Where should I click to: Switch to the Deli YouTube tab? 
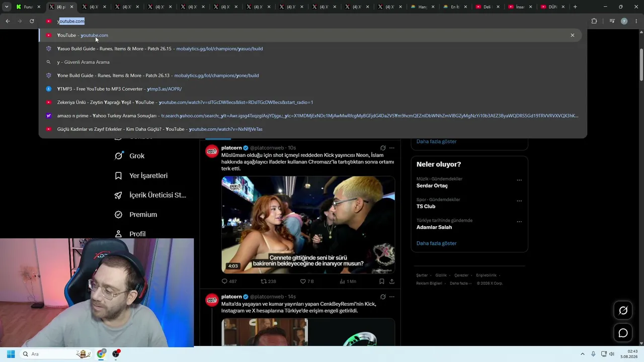coord(487,7)
